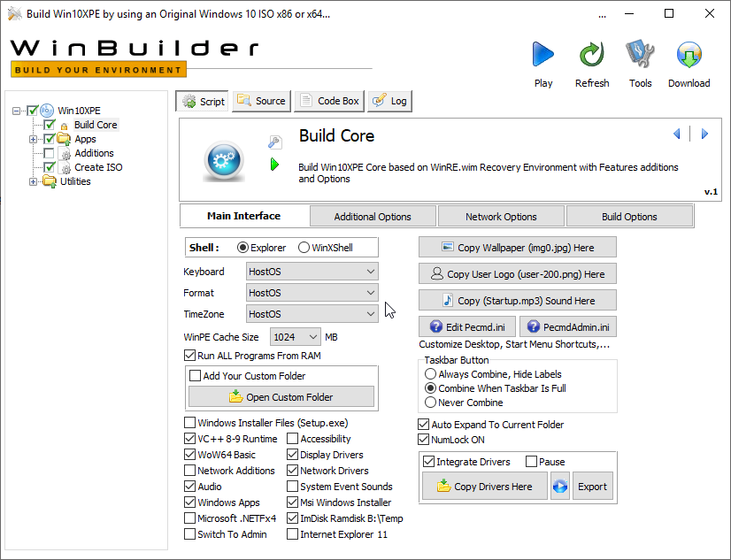Open the WinPE Cache Size dropdown
This screenshot has height=560, width=731.
[295, 337]
